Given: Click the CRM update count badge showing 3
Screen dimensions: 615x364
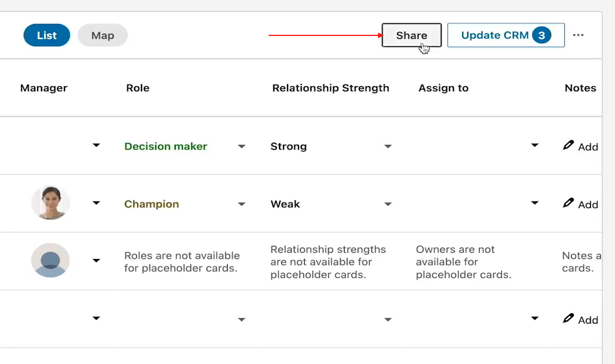Looking at the screenshot, I should (x=541, y=35).
